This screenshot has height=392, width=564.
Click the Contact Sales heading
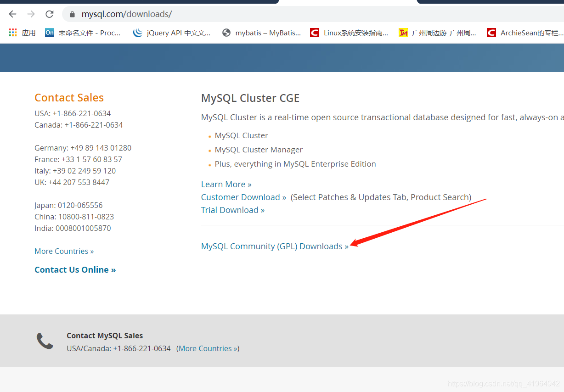tap(69, 98)
